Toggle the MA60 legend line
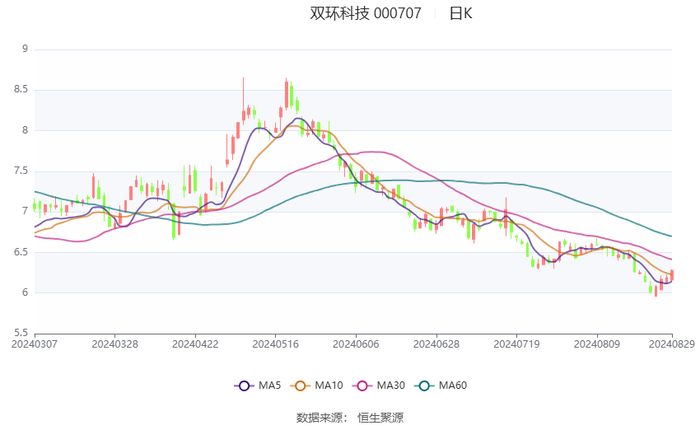The image size is (700, 426). pos(441,385)
